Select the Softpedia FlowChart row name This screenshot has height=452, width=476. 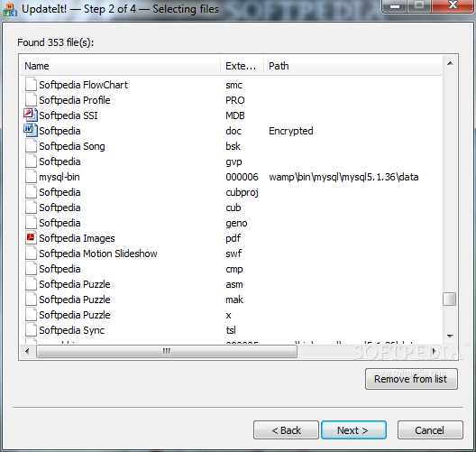[x=84, y=85]
